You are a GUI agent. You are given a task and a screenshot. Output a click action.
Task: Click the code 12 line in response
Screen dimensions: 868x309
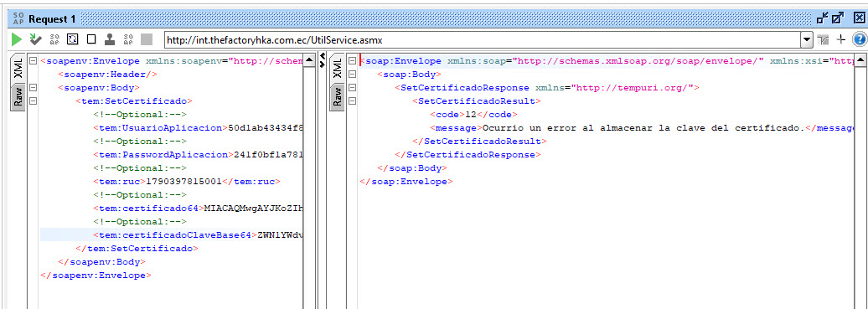pos(474,115)
